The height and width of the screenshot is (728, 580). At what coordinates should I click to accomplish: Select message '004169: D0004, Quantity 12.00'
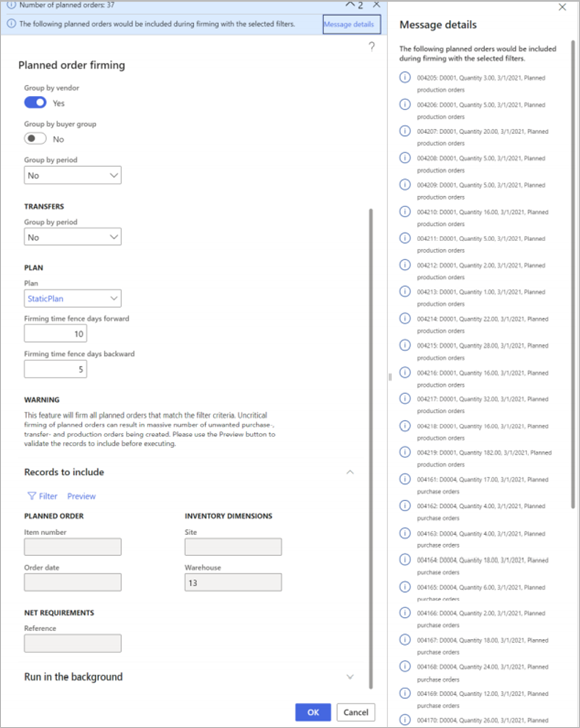click(x=482, y=699)
